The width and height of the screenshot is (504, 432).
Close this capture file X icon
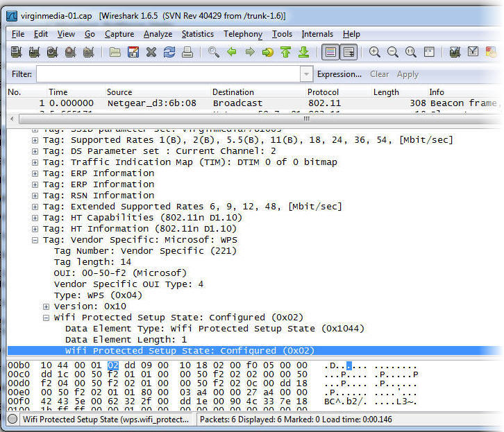151,52
